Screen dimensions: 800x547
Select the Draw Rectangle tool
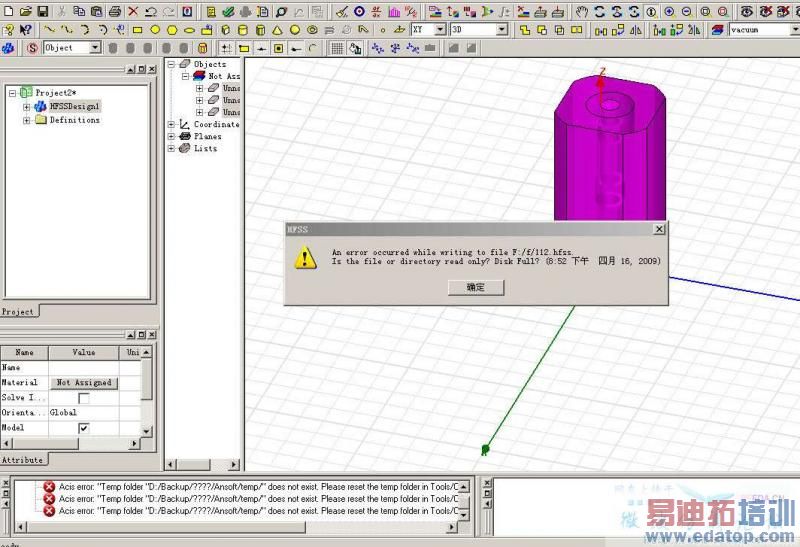point(137,30)
